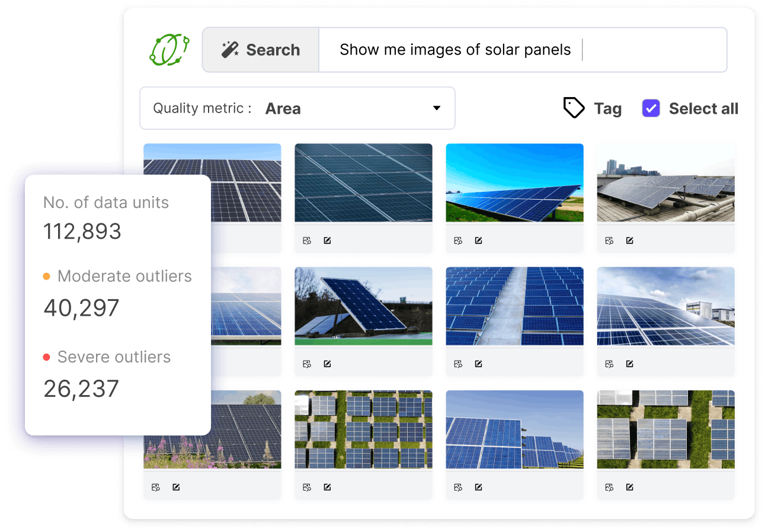Open the rooftop city solar panel thumbnail
This screenshot has height=532, width=765.
[665, 182]
